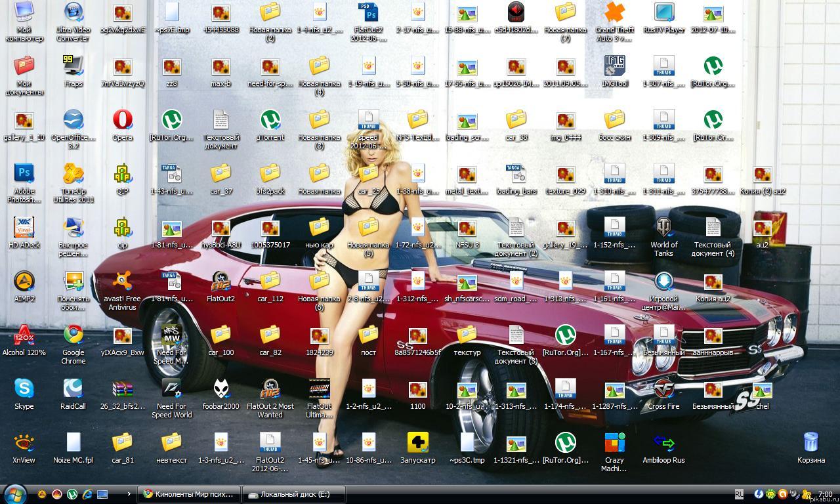
Task: Select the max-b image file
Action: (221, 71)
